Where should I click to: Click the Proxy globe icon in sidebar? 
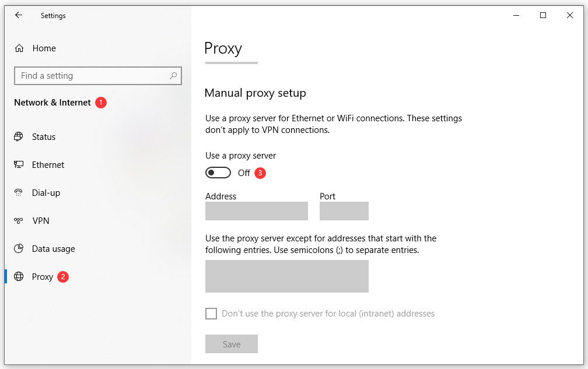pos(18,276)
